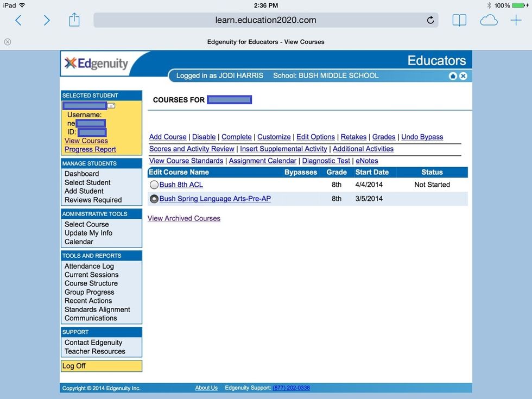Click the envelope icon beside the student name
The height and width of the screenshot is (399, 532).
click(x=111, y=105)
